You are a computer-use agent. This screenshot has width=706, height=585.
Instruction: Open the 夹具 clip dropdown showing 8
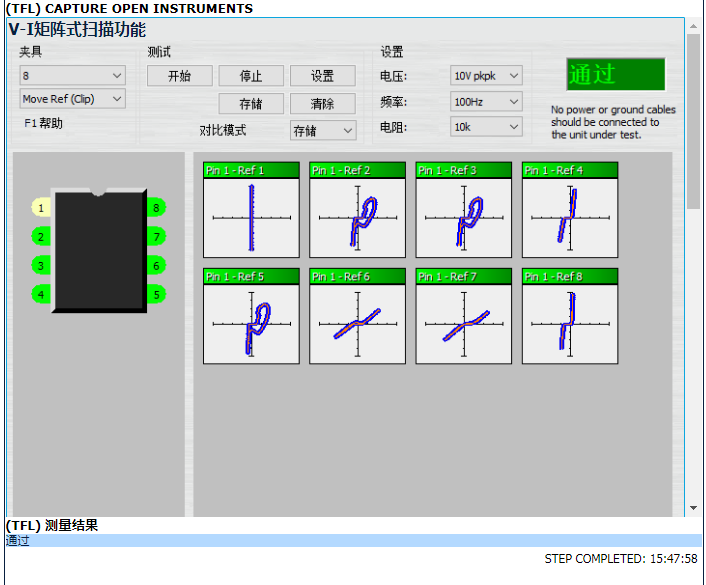[x=72, y=75]
